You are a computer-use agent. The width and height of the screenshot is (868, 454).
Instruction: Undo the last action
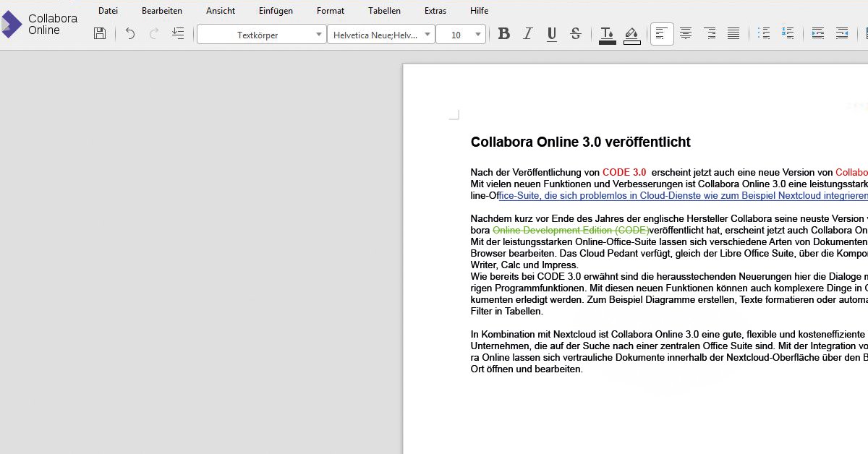pyautogui.click(x=130, y=34)
